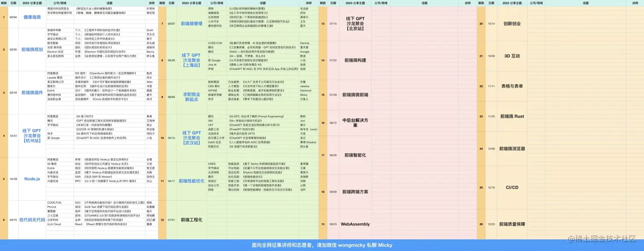Click the date cell '05/20'

pos(171,60)
